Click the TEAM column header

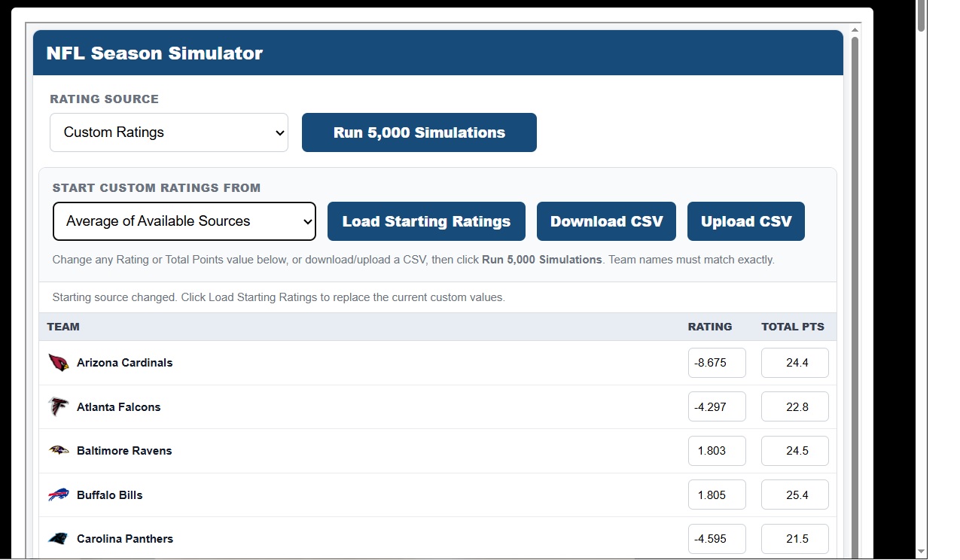pos(63,327)
